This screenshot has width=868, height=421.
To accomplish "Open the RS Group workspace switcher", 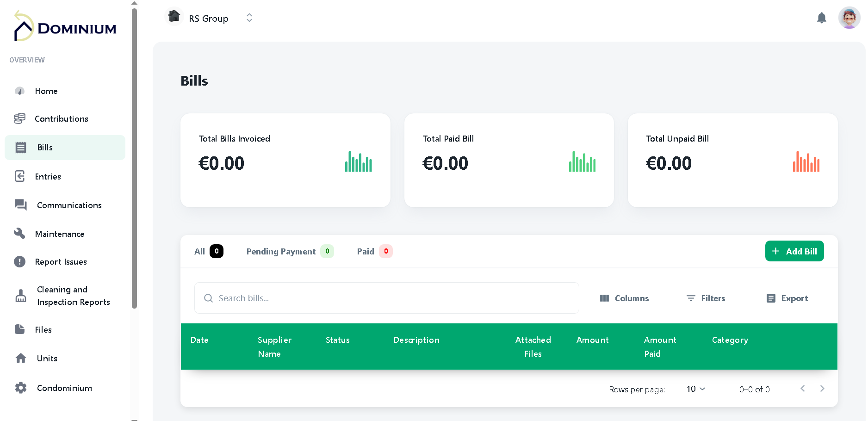I will click(249, 18).
